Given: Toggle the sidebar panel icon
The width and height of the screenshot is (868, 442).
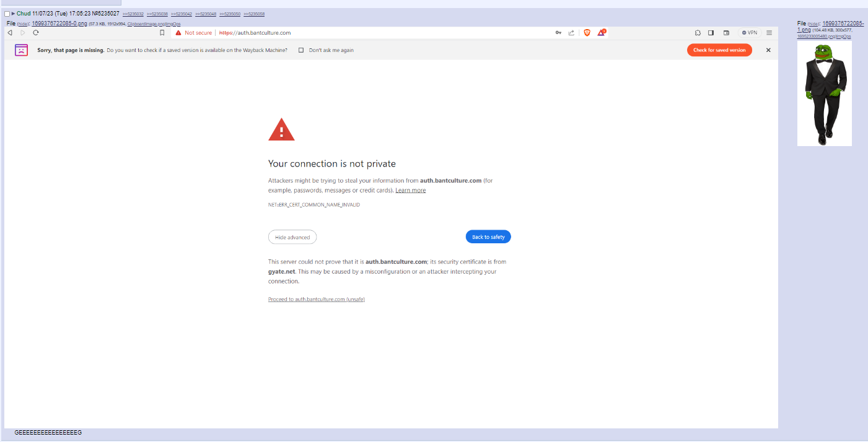Looking at the screenshot, I should coord(711,33).
